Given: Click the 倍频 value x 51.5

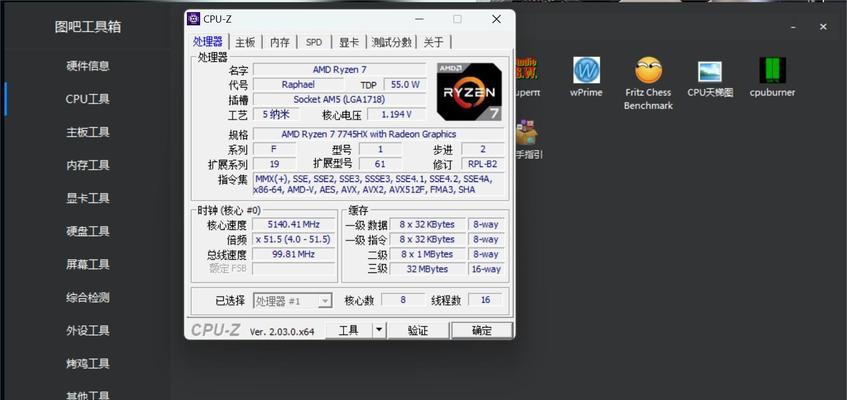Looking at the screenshot, I should [x=294, y=239].
